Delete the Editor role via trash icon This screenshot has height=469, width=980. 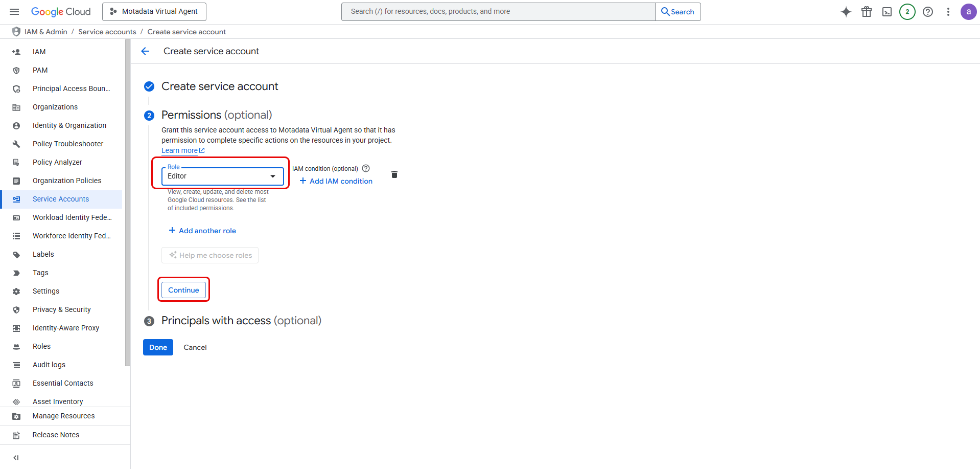click(x=394, y=174)
